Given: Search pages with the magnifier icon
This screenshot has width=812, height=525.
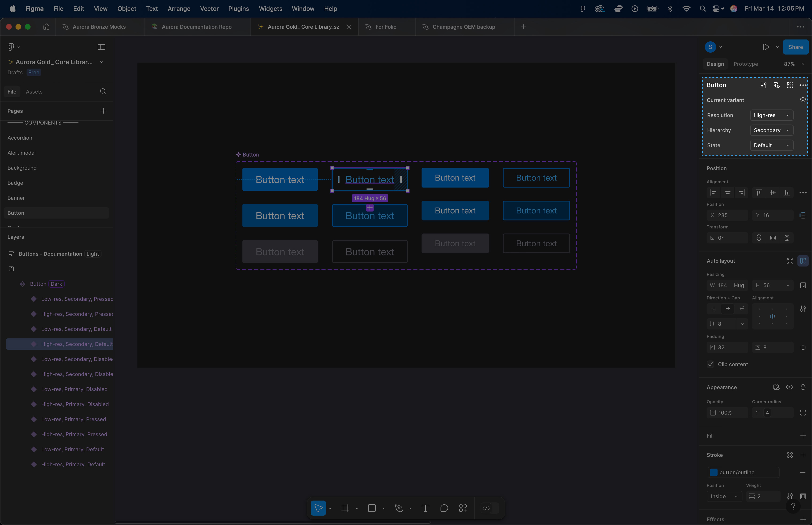Looking at the screenshot, I should 103,91.
